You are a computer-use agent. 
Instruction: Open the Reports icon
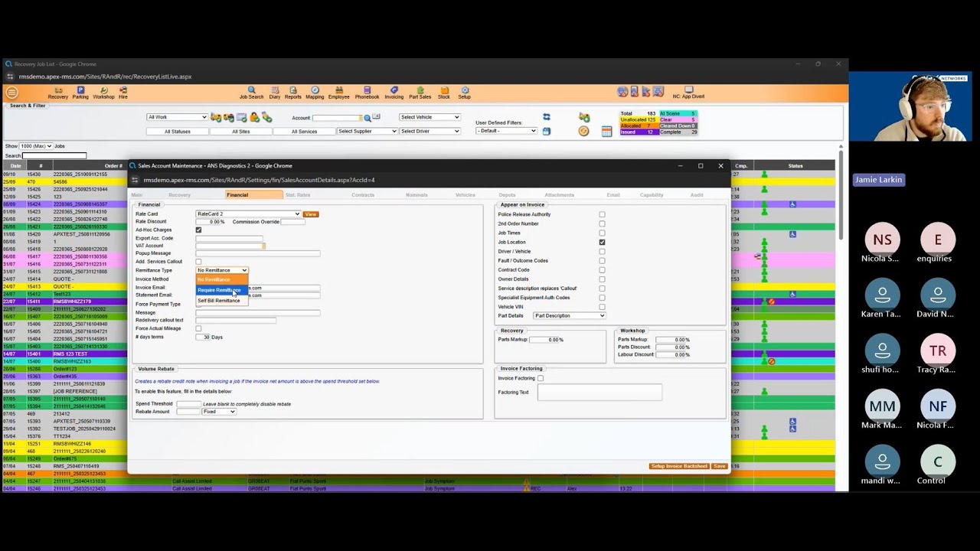(293, 93)
